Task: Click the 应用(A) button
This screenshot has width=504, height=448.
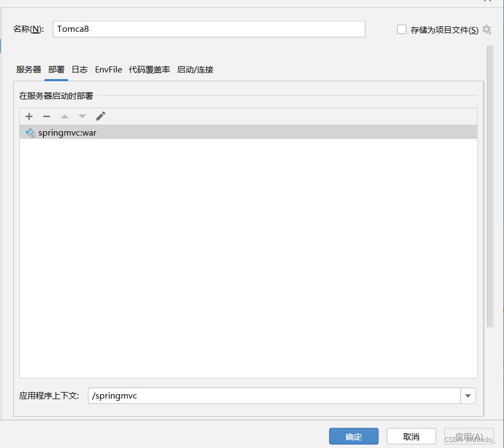Action: [469, 436]
